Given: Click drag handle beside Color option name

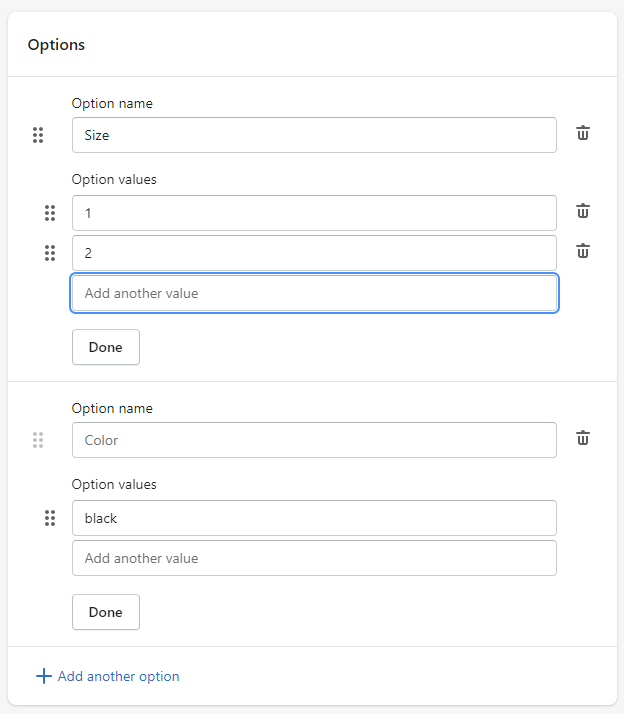Looking at the screenshot, I should (38, 440).
